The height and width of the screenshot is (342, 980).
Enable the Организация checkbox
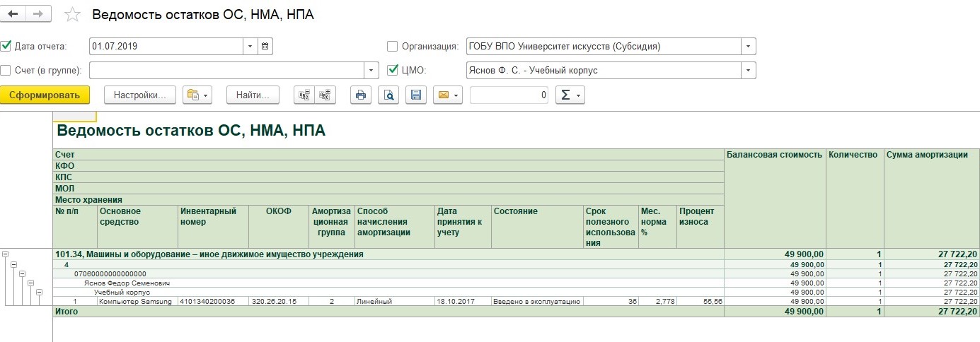tap(393, 47)
